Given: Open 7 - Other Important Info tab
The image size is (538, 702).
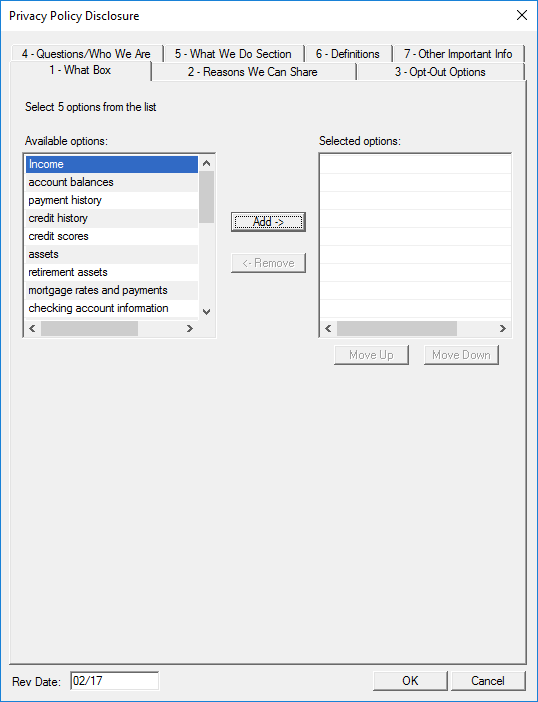Looking at the screenshot, I should tap(458, 54).
